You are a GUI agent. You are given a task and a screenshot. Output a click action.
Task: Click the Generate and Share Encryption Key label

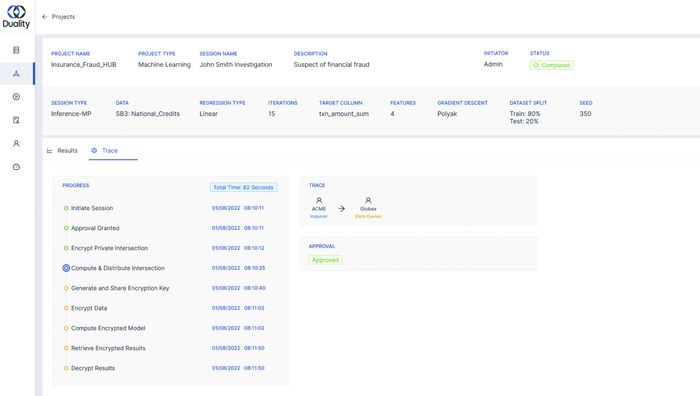point(120,288)
